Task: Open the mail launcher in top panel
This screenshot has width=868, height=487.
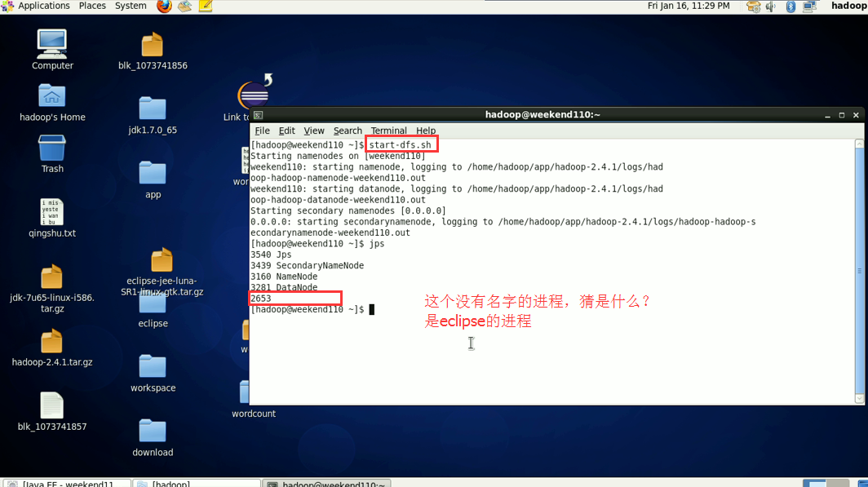Action: (x=185, y=6)
